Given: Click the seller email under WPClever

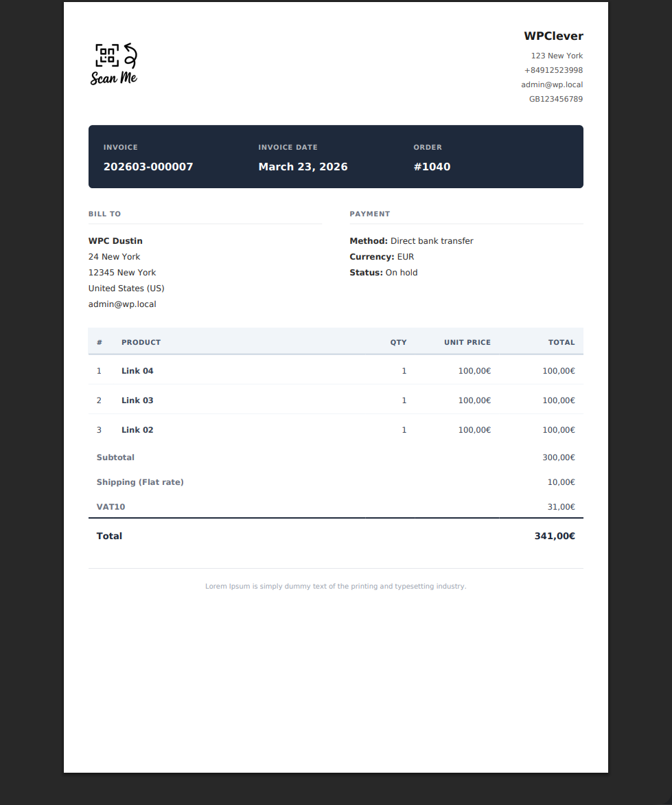Looking at the screenshot, I should (x=552, y=84).
